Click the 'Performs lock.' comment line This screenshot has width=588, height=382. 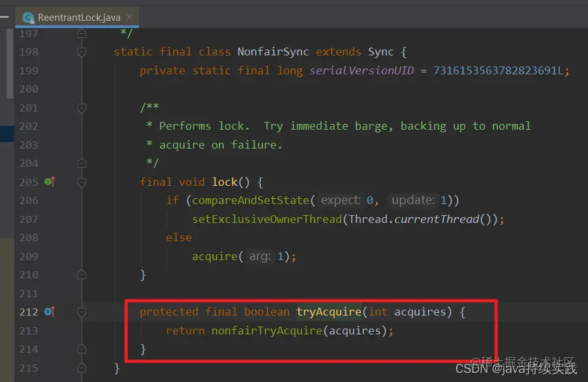click(339, 126)
